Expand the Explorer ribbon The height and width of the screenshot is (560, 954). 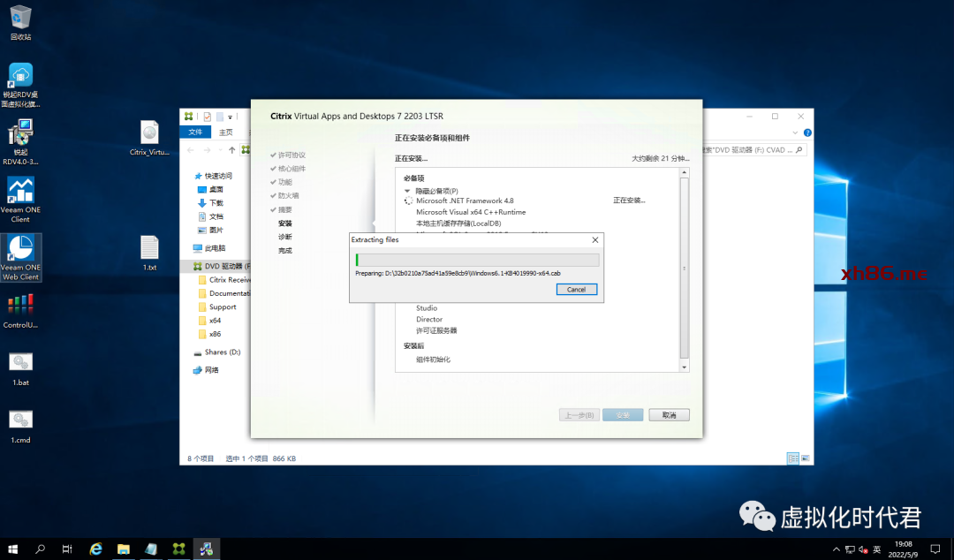coord(795,132)
